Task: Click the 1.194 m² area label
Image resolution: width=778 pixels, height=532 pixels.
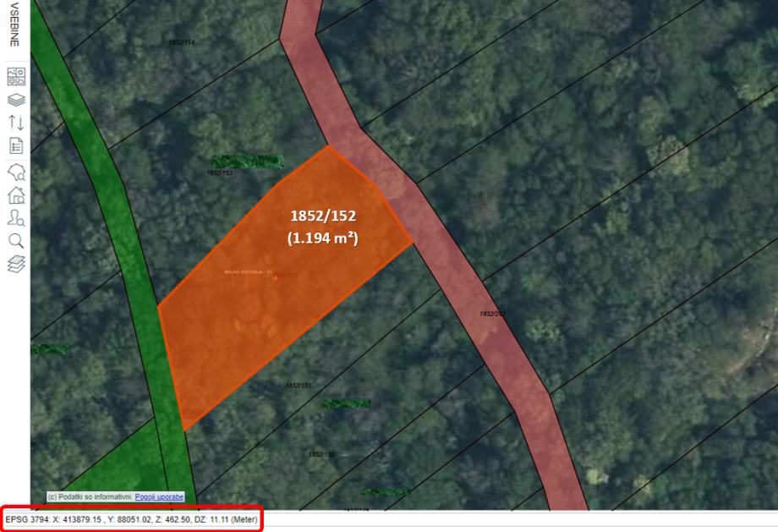Action: pos(323,239)
